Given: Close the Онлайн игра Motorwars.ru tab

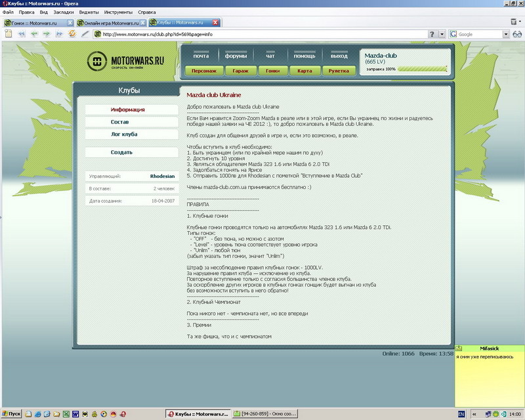Looking at the screenshot, I should pos(143,23).
